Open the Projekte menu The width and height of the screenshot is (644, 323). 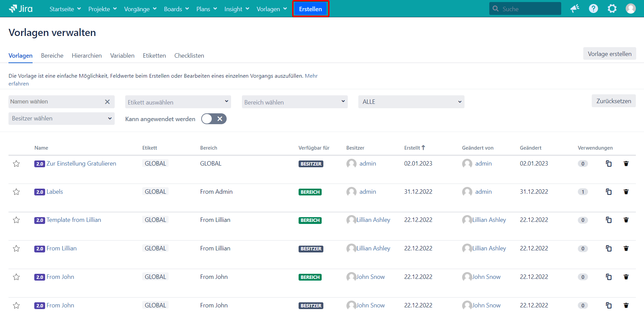[102, 9]
